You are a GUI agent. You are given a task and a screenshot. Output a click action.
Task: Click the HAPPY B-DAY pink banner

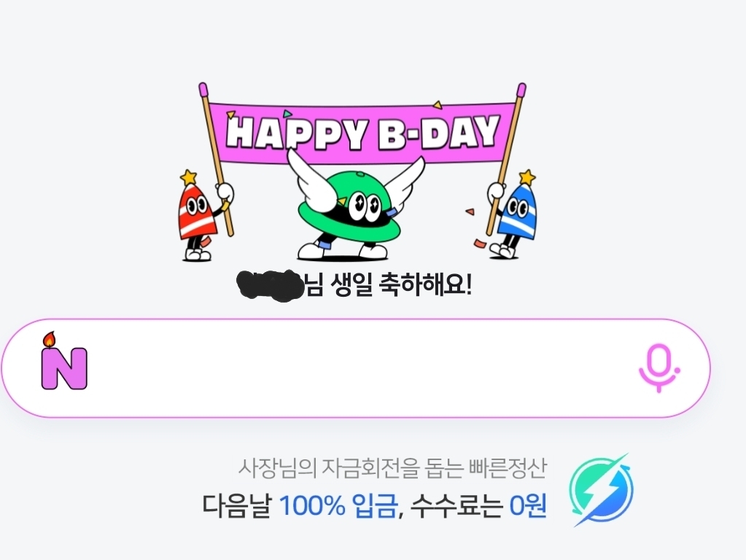tap(362, 133)
